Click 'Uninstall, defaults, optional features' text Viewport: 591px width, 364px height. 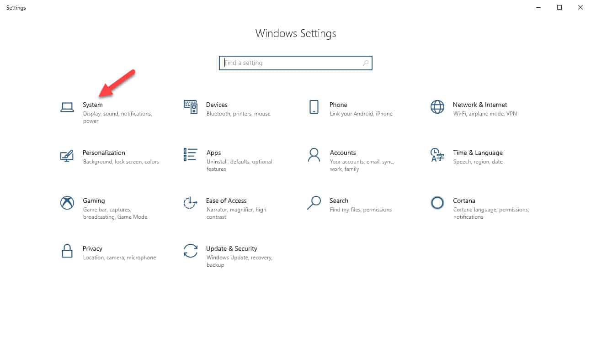(239, 165)
